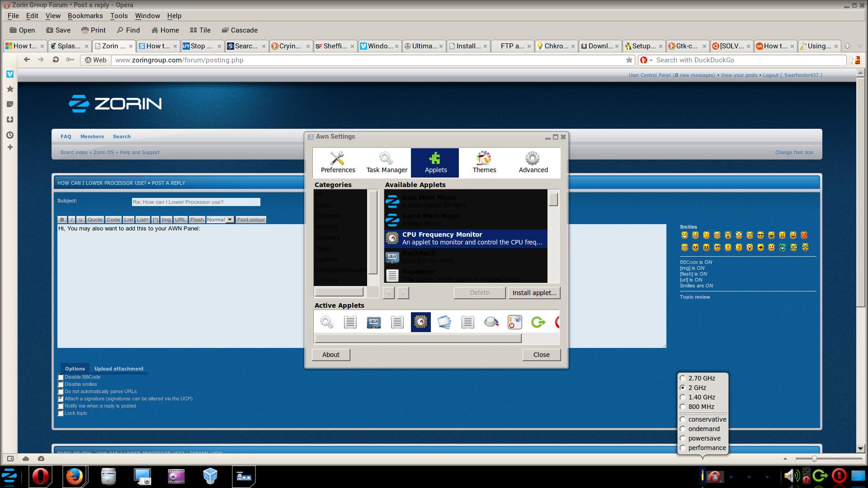
Task: Select the Task Manager gear icon
Action: (x=386, y=158)
